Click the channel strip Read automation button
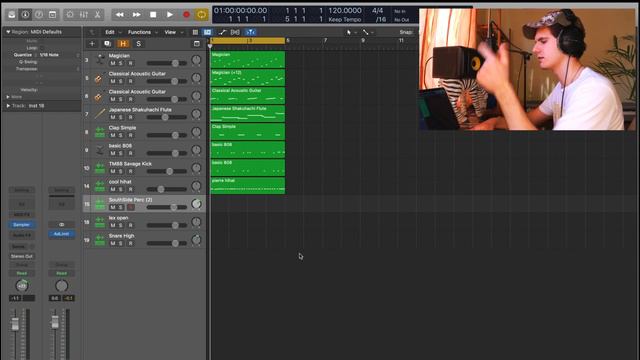This screenshot has height=360, width=640. coord(22,273)
